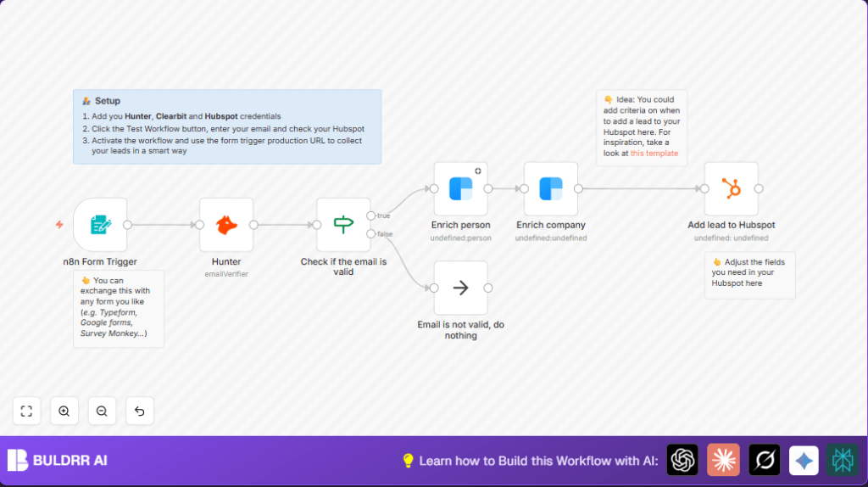
Task: Click the red lightning trigger bolt icon
Action: (59, 224)
